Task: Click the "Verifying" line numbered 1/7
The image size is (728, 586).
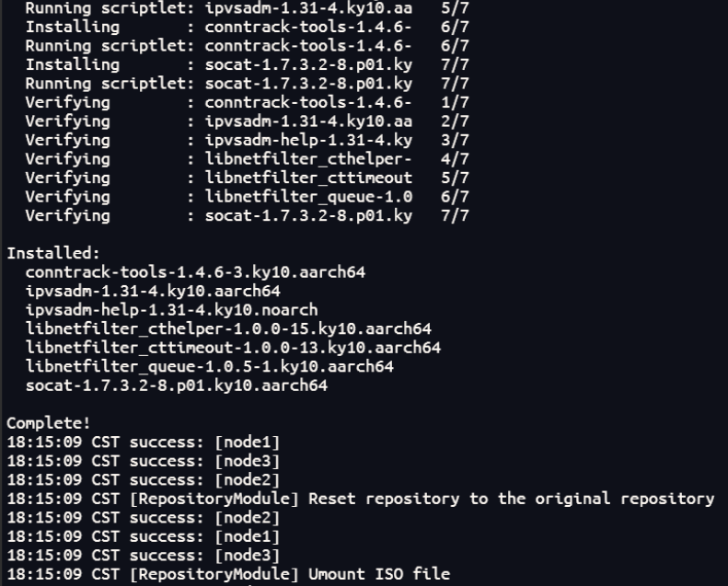Action: [247, 102]
